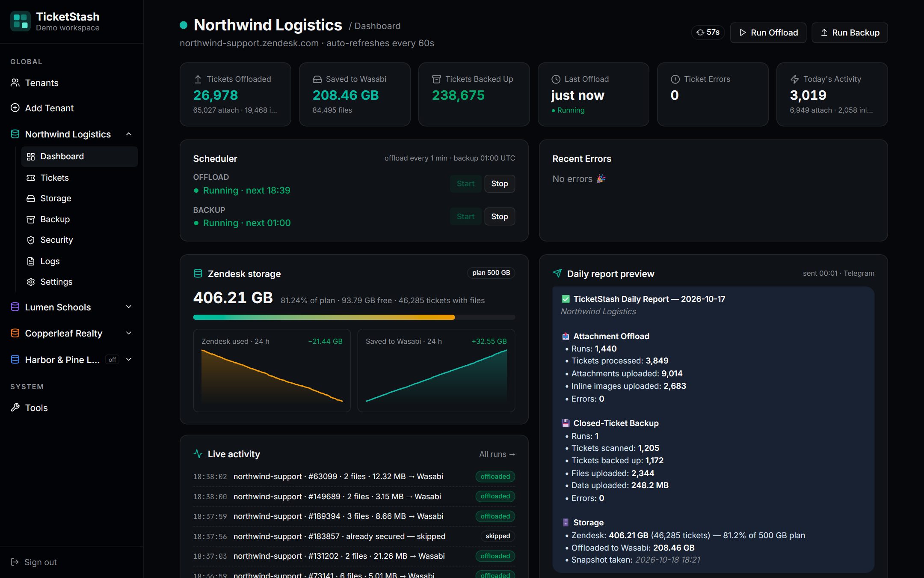Expand the Copperleaf Realty tenant
This screenshot has height=578, width=924.
pyautogui.click(x=129, y=333)
